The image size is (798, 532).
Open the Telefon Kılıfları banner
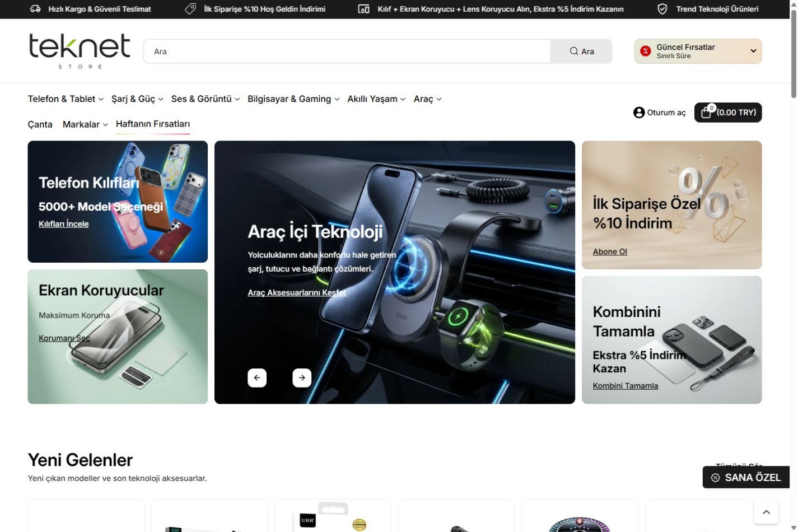pos(118,202)
